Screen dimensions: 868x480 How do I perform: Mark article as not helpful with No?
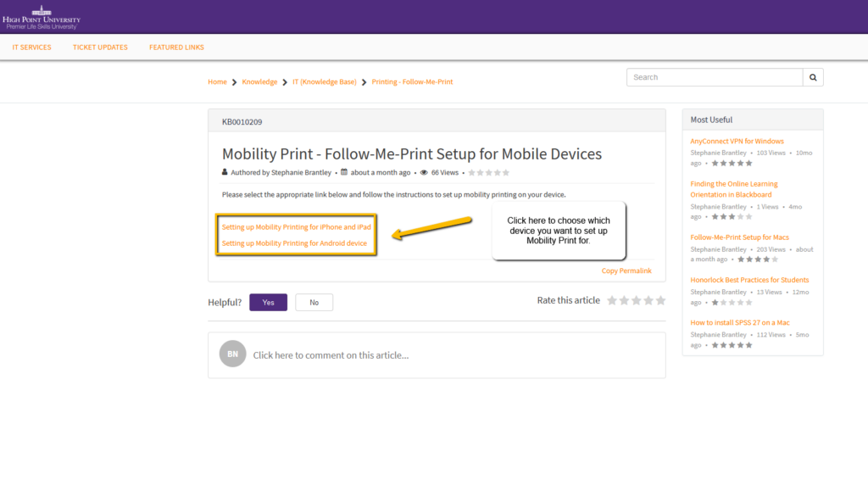pyautogui.click(x=314, y=303)
